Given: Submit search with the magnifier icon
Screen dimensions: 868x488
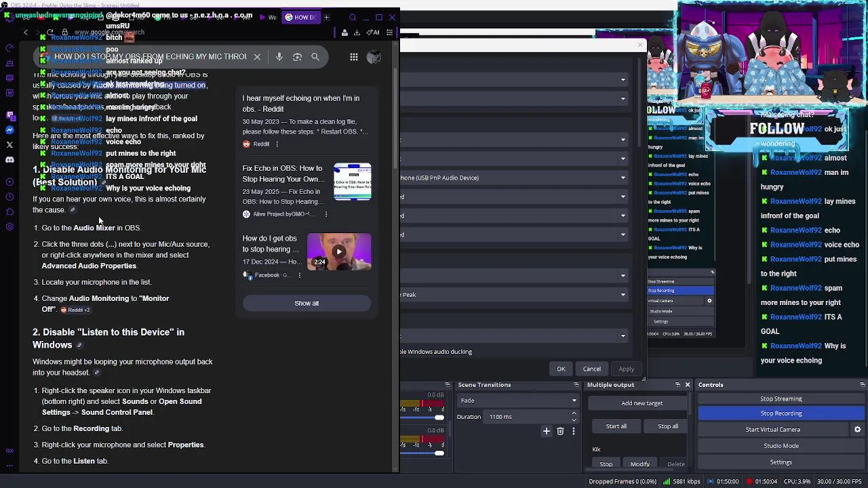Looking at the screenshot, I should pos(315,57).
